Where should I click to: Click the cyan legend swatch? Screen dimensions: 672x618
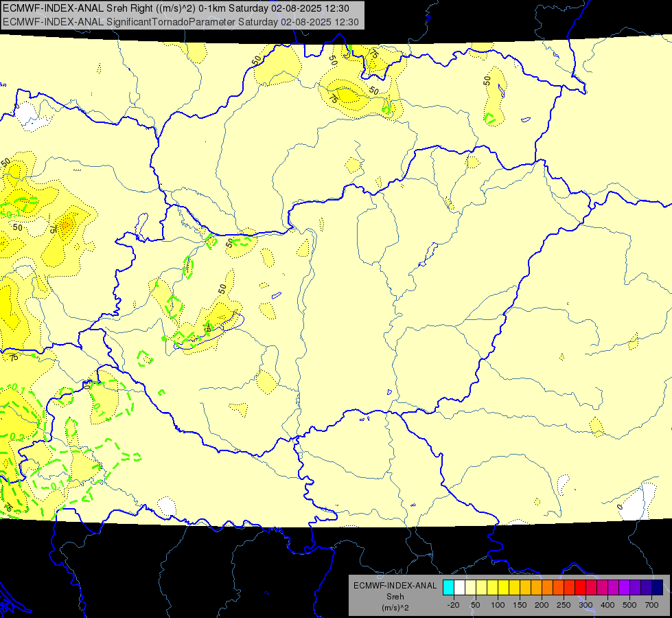tap(449, 587)
